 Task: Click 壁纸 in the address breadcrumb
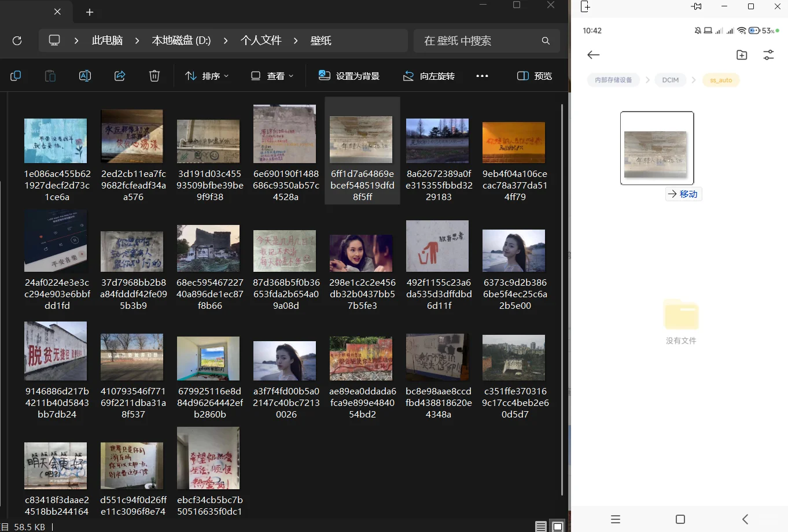[x=321, y=40]
